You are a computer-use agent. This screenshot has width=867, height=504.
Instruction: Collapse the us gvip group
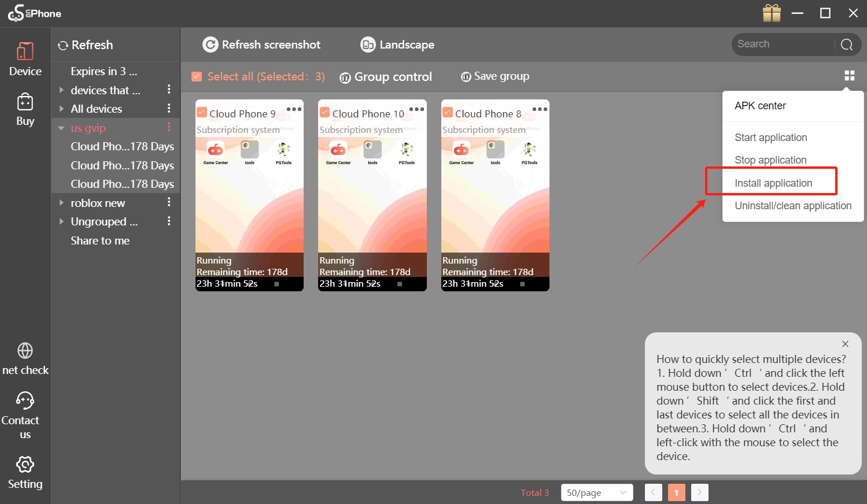point(61,128)
